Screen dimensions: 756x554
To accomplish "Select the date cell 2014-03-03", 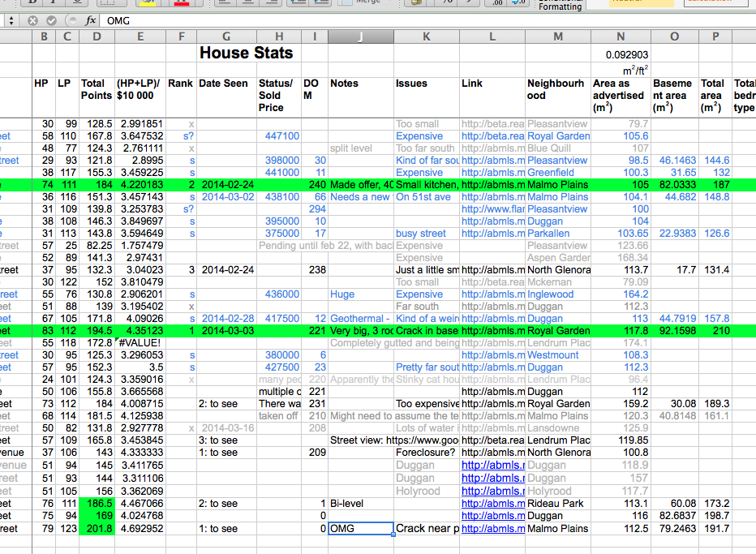I will [x=226, y=331].
